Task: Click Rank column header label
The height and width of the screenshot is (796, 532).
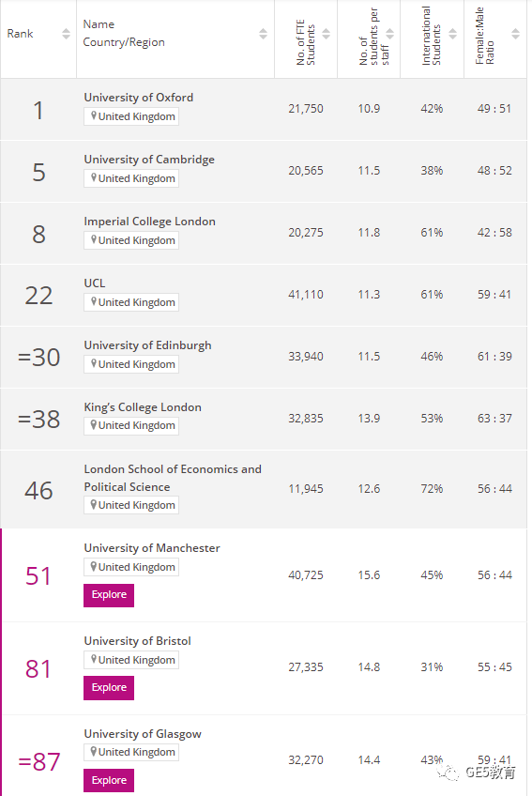Action: (20, 34)
